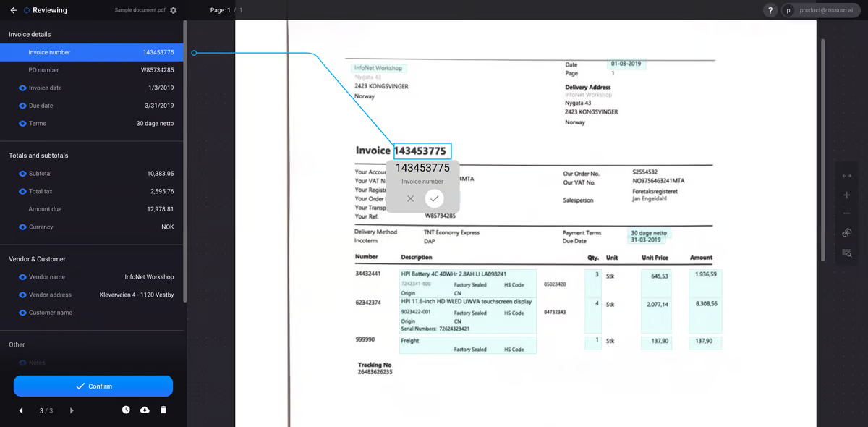This screenshot has height=427, width=868.
Task: Confirm the reviewed invoice
Action: (x=93, y=386)
